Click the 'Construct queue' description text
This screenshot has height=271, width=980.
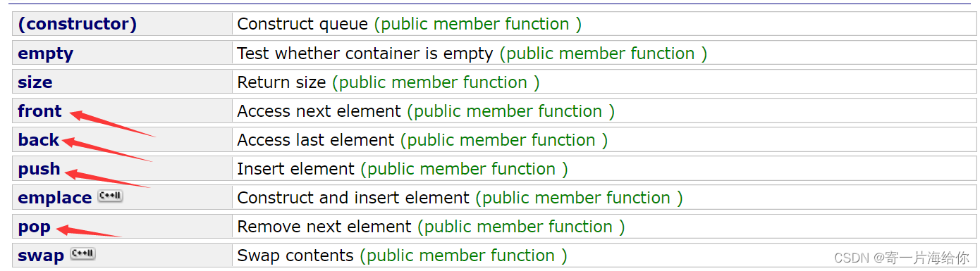[x=302, y=24]
